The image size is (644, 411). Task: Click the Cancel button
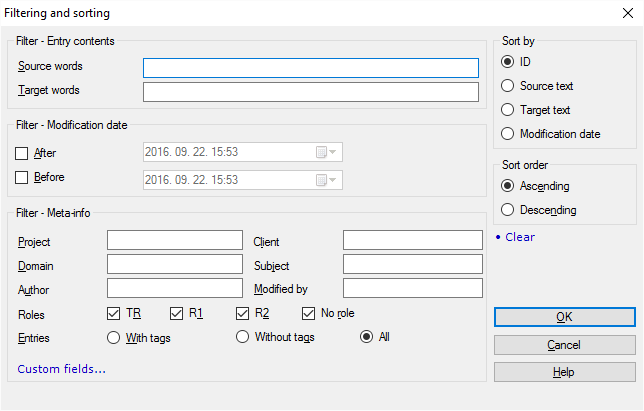(x=564, y=345)
